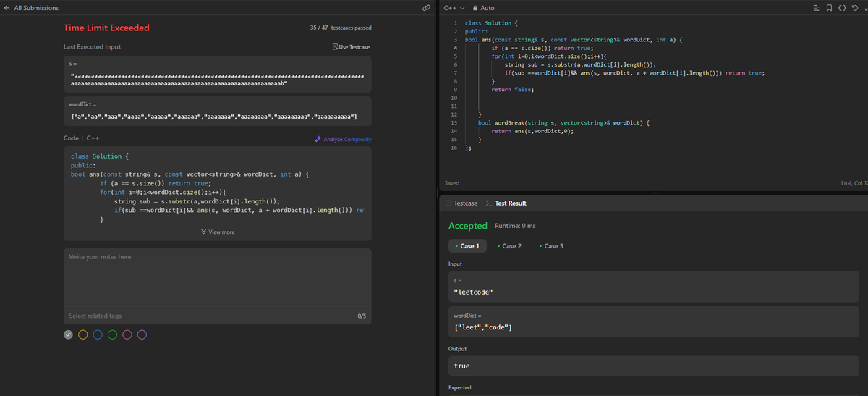The width and height of the screenshot is (868, 396).
Task: Select the Case 2 tab
Action: pyautogui.click(x=511, y=246)
